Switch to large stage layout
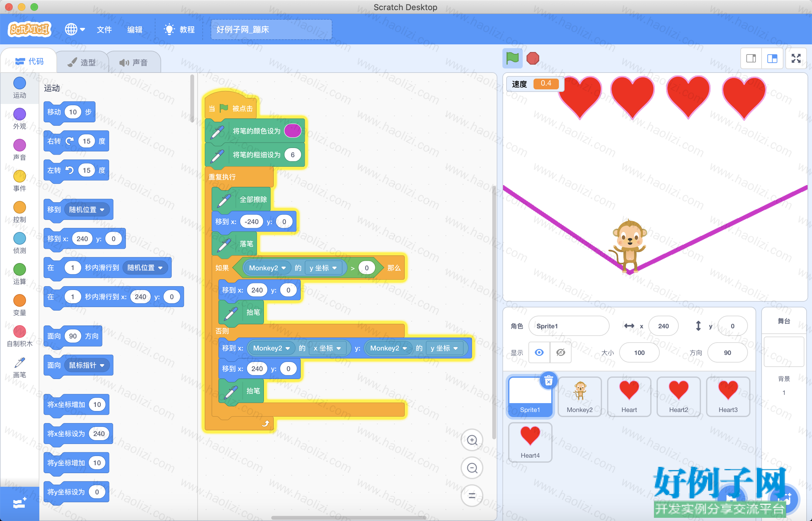This screenshot has width=812, height=521. [x=772, y=59]
